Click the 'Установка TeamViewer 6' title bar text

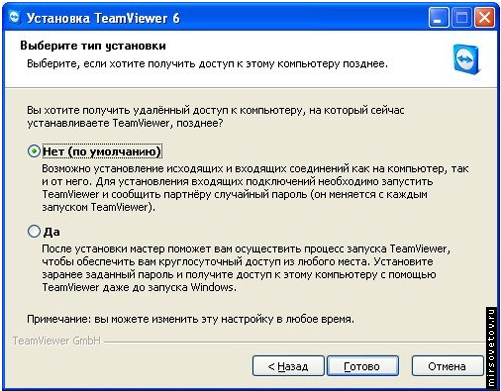pyautogui.click(x=103, y=18)
